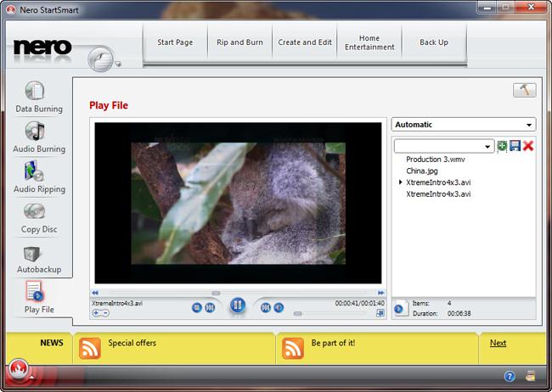
Task: Open the empty playlist combo box
Action: tap(487, 147)
